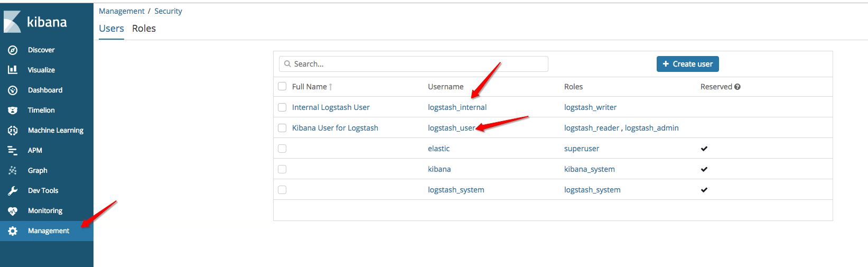Open the Internal Logstash User link
868x267 pixels.
[x=331, y=107]
